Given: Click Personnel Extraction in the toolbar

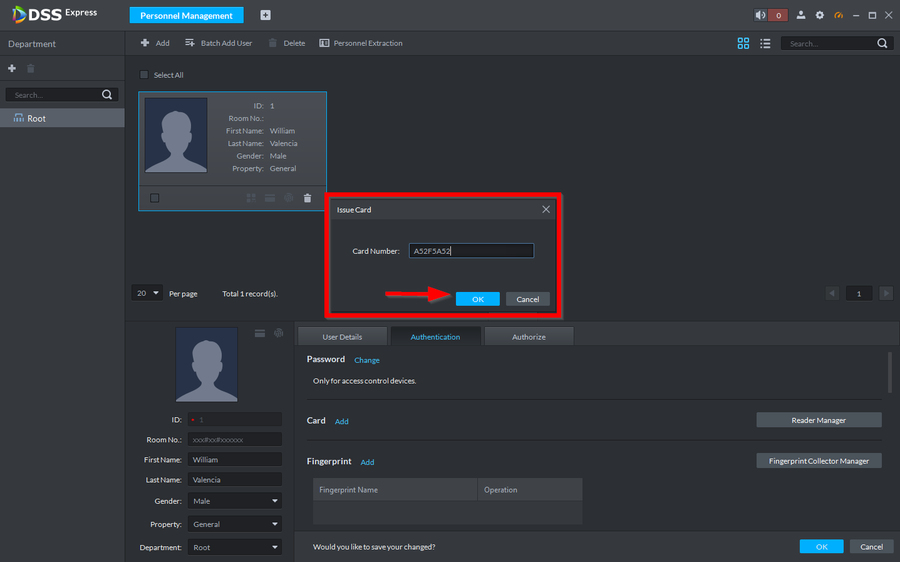Looking at the screenshot, I should 361,44.
